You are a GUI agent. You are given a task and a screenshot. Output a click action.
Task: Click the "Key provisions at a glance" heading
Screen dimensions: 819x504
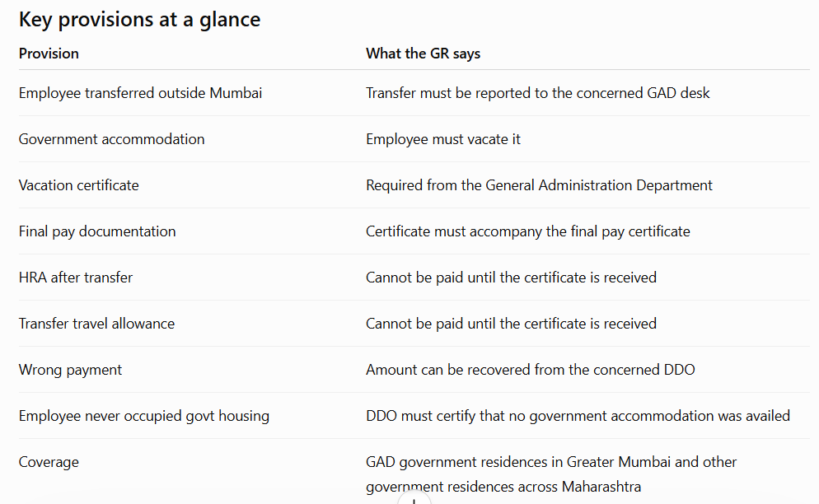pyautogui.click(x=139, y=20)
